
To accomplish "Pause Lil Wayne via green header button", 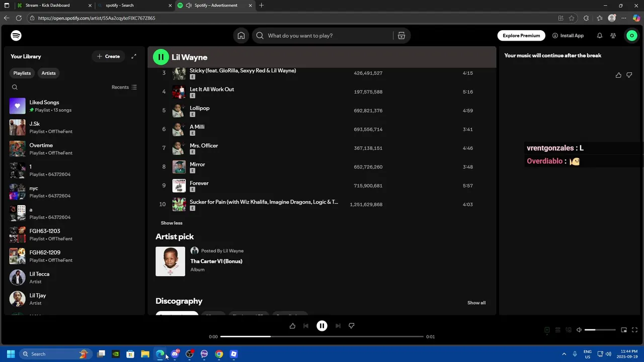I will (160, 57).
